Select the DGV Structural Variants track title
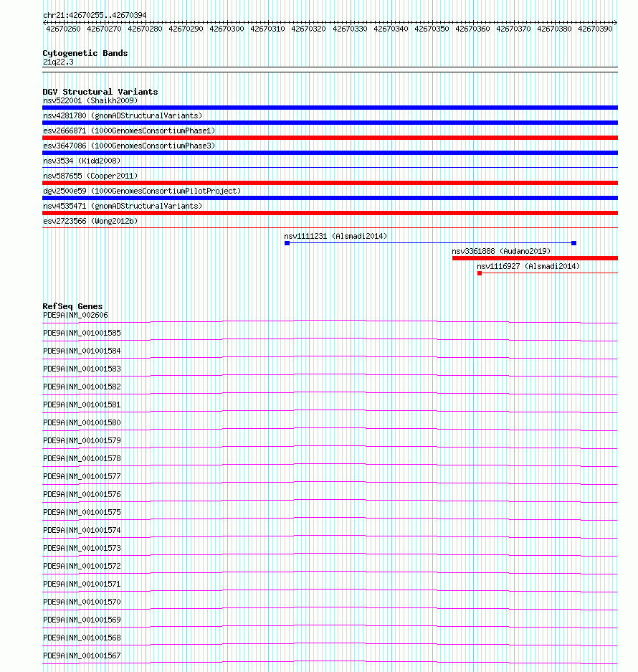The width and height of the screenshot is (638, 672). coord(100,92)
